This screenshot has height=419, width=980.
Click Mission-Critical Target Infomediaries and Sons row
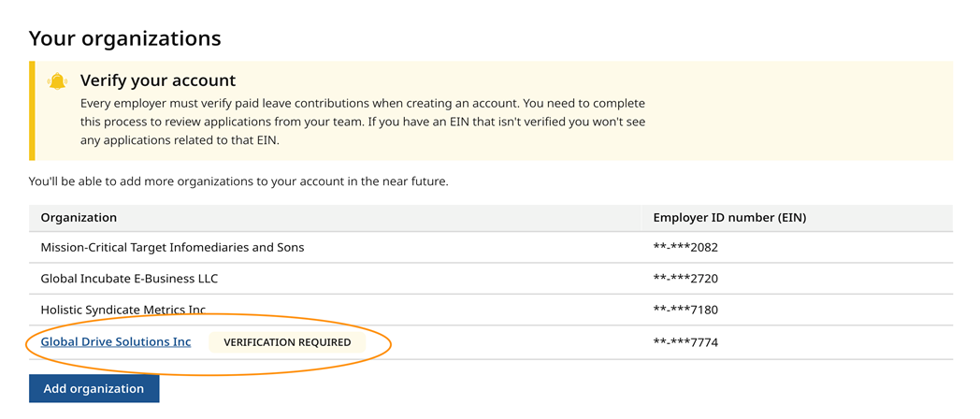pyautogui.click(x=491, y=247)
